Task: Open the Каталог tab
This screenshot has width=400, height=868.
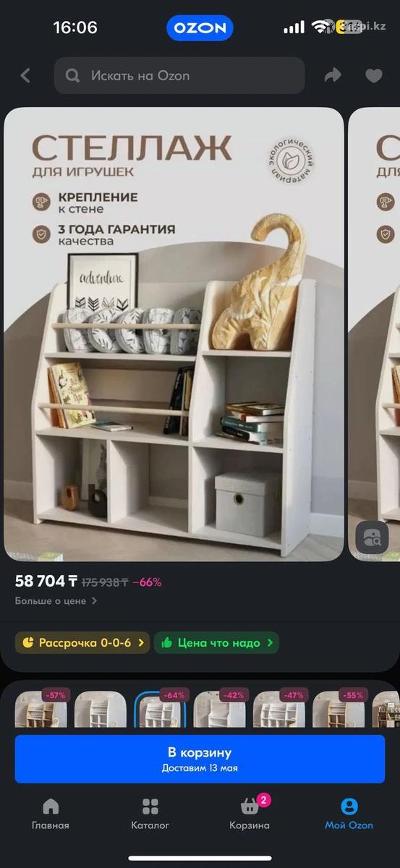Action: [150, 814]
